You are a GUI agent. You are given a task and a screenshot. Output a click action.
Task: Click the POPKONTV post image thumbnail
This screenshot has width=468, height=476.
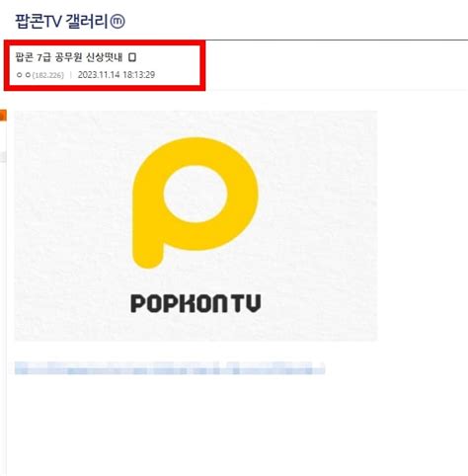(x=195, y=226)
